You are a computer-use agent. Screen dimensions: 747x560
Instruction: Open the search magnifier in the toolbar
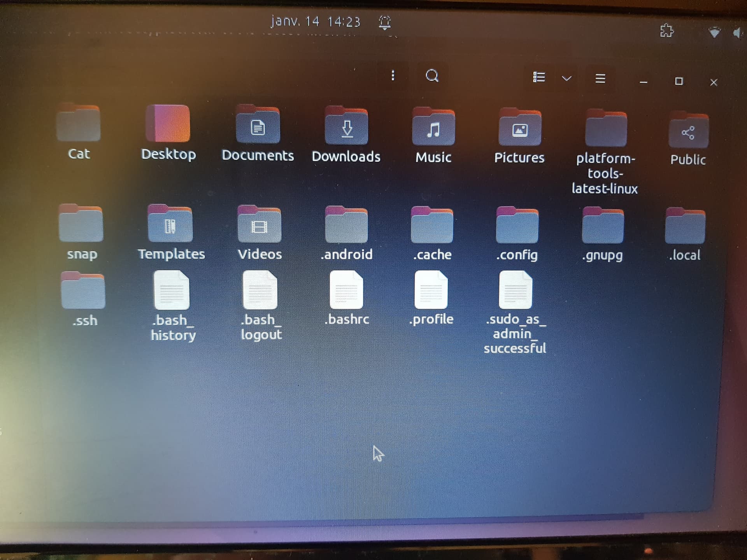click(432, 75)
